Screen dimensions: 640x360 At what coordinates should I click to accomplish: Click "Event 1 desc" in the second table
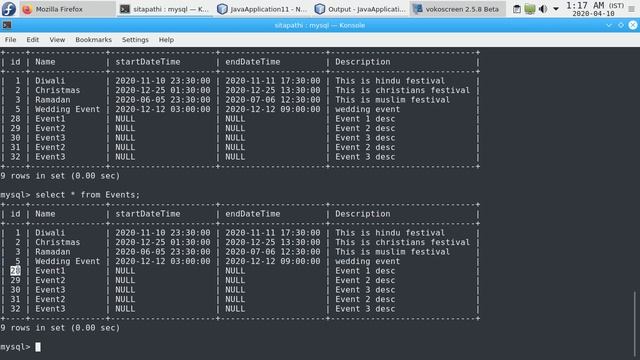click(x=365, y=271)
